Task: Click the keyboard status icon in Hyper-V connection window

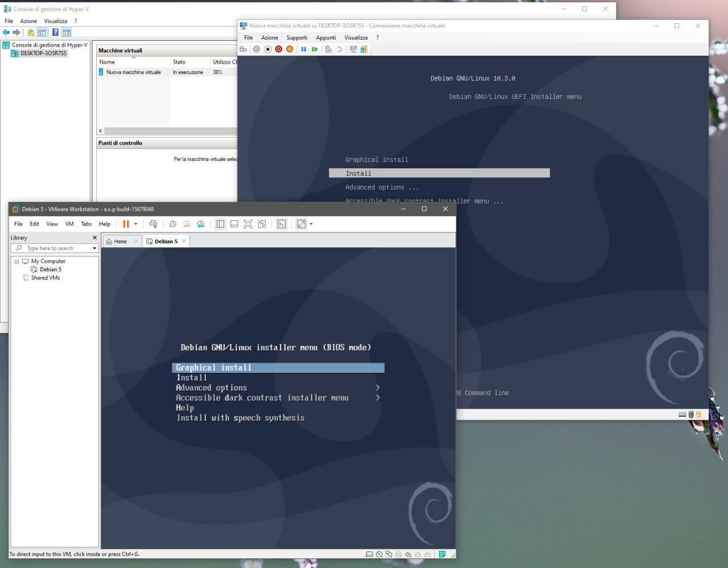Action: 682,414
